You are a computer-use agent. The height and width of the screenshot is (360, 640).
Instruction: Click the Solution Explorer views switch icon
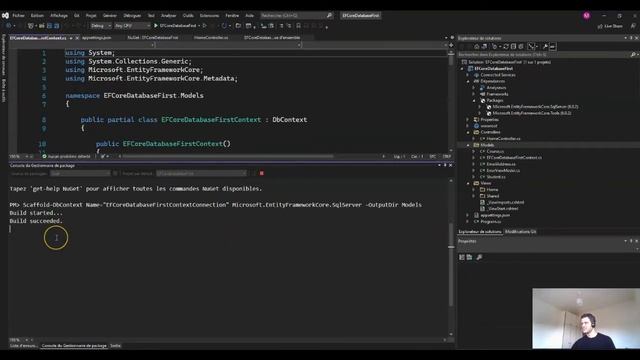484,47
